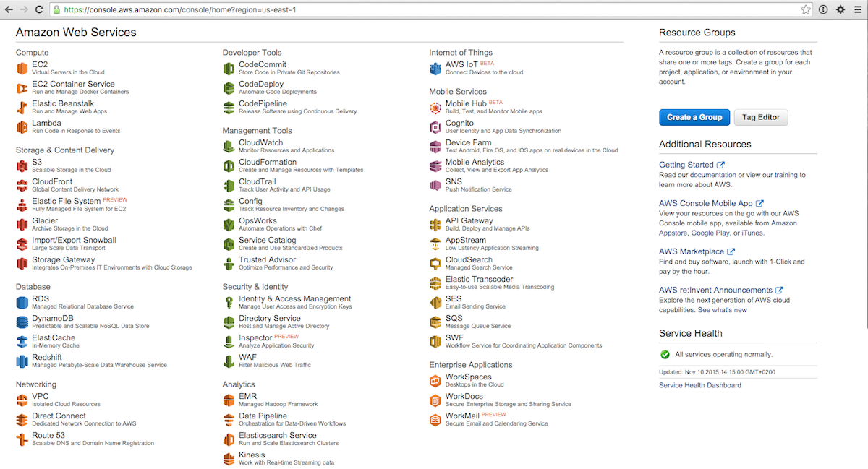The image size is (868, 469).
Task: Click the Identity & Access Management icon
Action: [x=229, y=303]
